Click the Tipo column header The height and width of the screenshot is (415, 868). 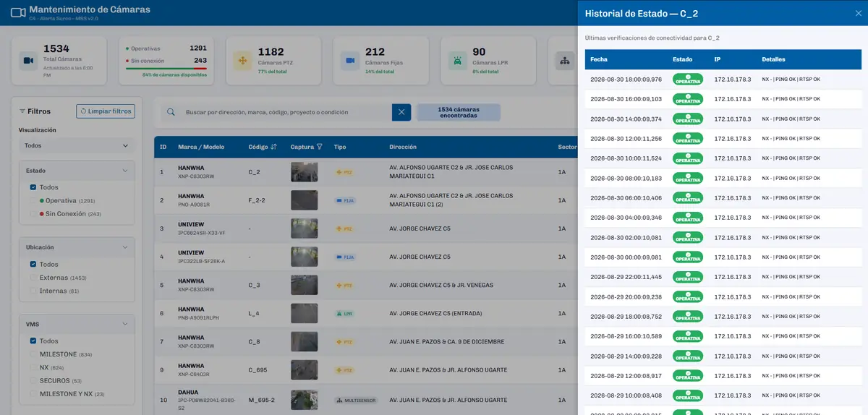point(340,147)
